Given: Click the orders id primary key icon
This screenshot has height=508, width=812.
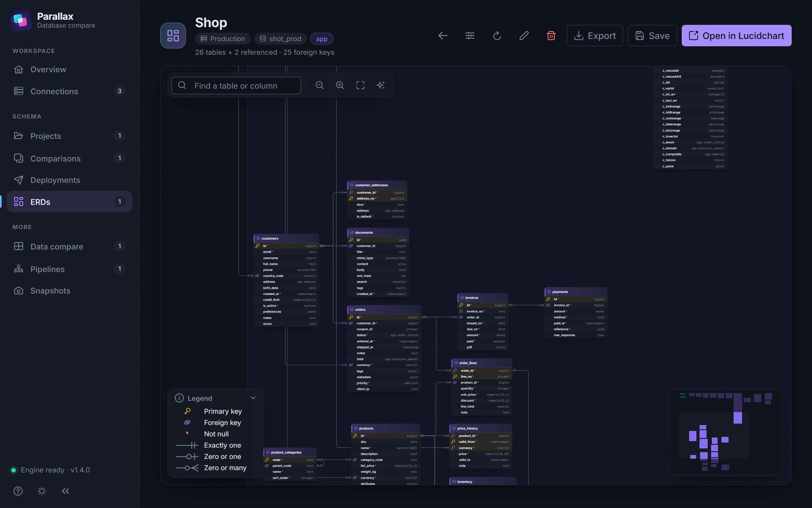Looking at the screenshot, I should tap(351, 317).
